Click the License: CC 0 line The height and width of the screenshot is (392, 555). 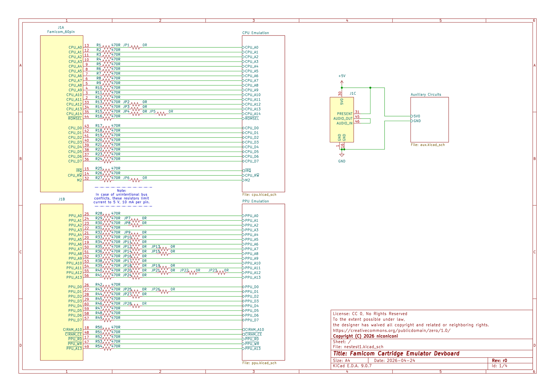tap(370, 314)
